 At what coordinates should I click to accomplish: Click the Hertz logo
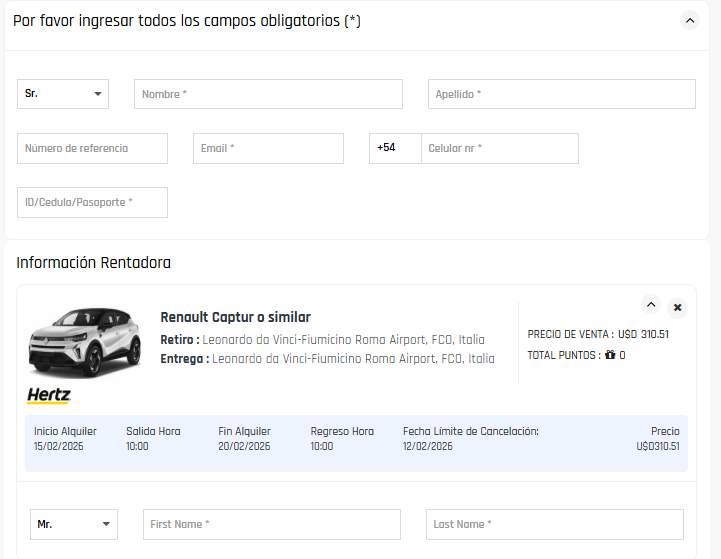[x=49, y=395]
